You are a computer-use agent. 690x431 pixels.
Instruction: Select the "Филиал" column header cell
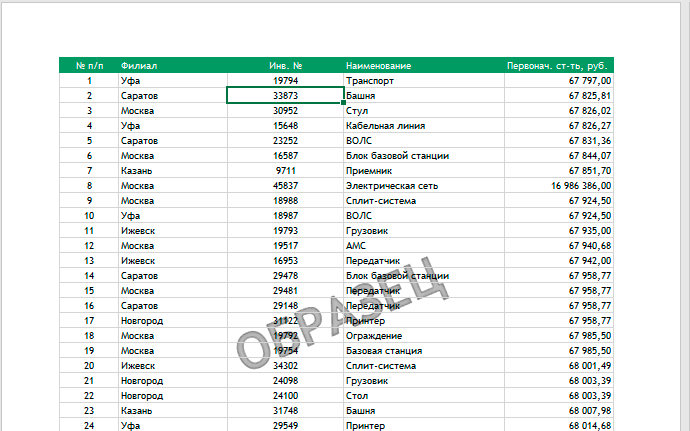click(x=173, y=66)
